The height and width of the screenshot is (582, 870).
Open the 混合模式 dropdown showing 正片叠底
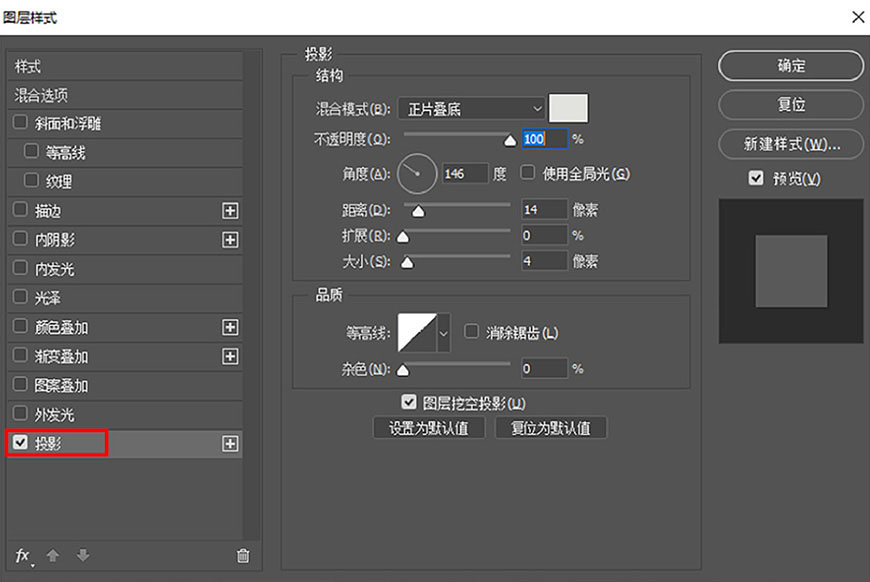coord(470,108)
